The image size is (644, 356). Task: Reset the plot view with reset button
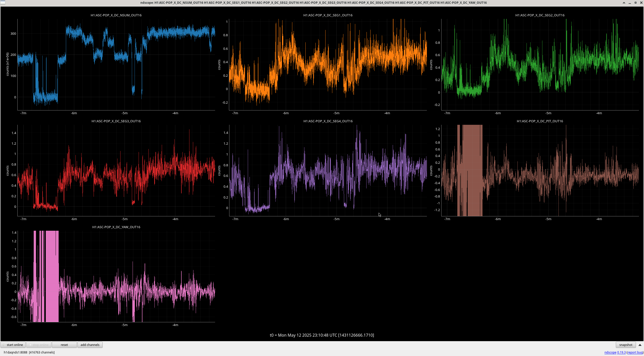64,345
